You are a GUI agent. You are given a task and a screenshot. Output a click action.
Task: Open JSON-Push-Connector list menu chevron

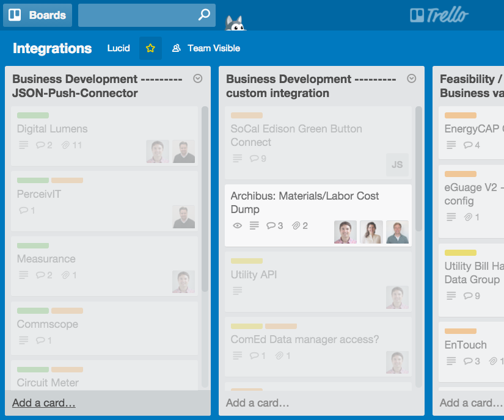pos(198,78)
